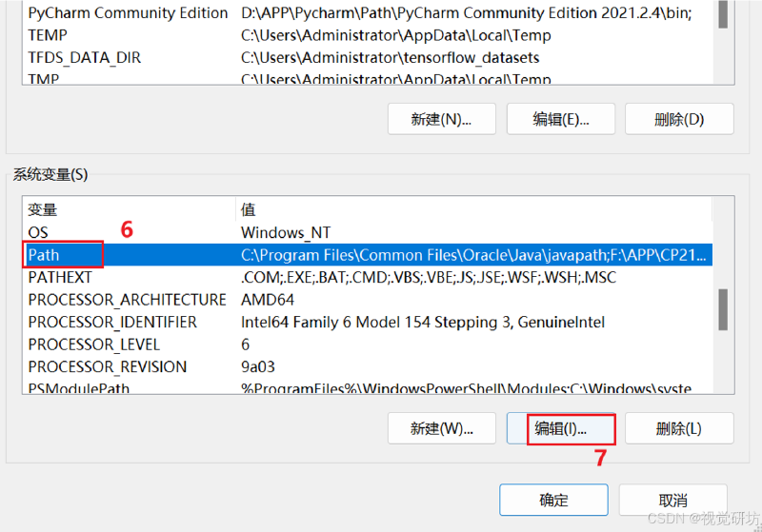The width and height of the screenshot is (762, 532).
Task: Click the system variables 删除(L) button
Action: (679, 428)
